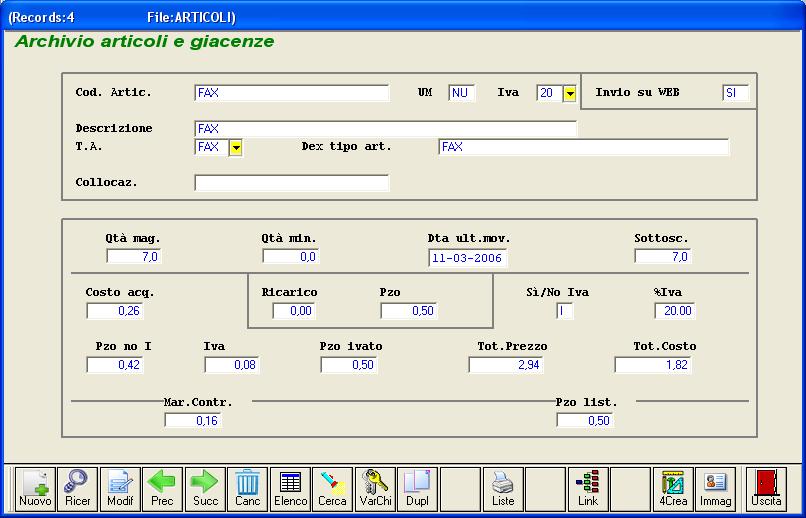
Task: Launch the Cerca flashlight search
Action: click(x=333, y=489)
